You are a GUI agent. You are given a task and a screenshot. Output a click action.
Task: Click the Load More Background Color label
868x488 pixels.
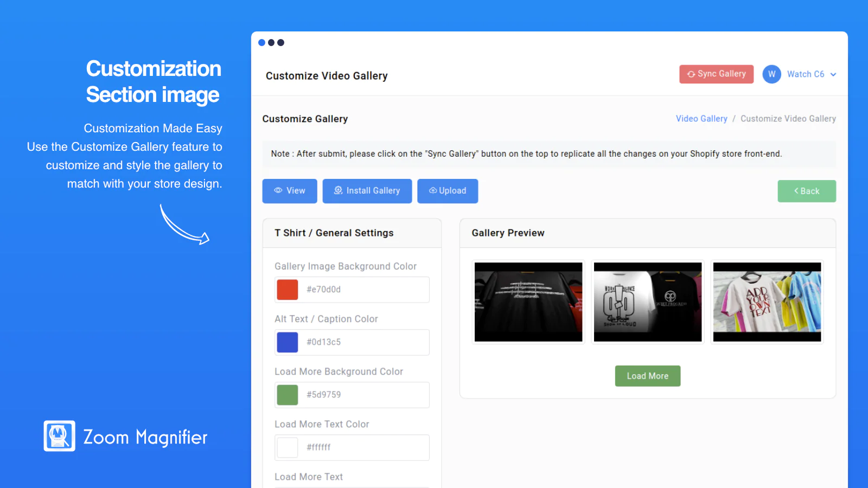(x=339, y=371)
